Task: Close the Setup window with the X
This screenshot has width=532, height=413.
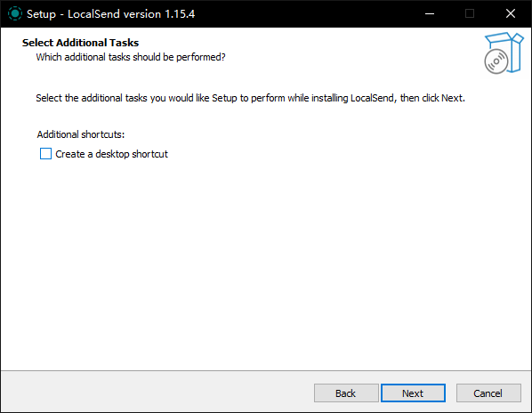Action: click(x=511, y=13)
